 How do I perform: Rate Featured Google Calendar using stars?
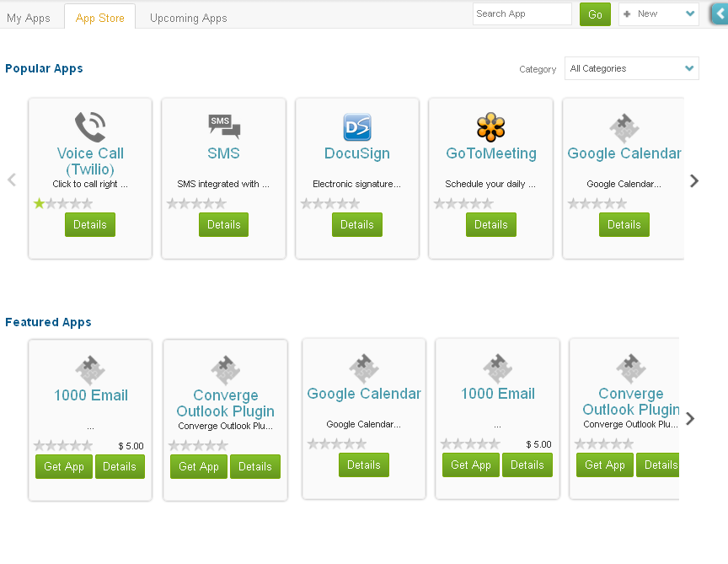(337, 444)
